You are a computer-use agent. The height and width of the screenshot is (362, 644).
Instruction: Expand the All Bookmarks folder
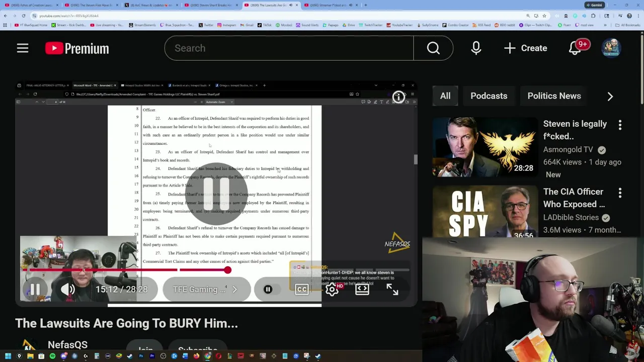(x=629, y=25)
